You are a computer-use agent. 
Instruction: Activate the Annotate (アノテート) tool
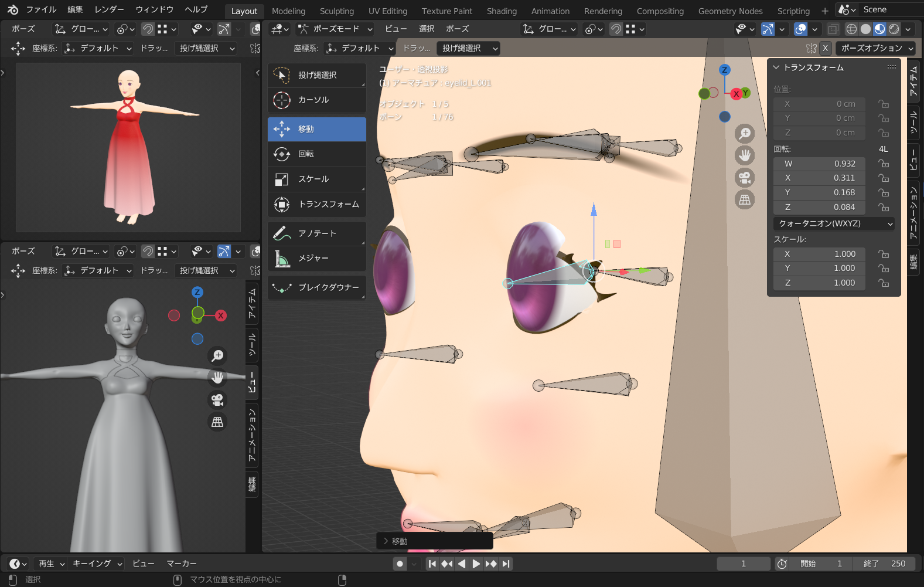click(316, 233)
